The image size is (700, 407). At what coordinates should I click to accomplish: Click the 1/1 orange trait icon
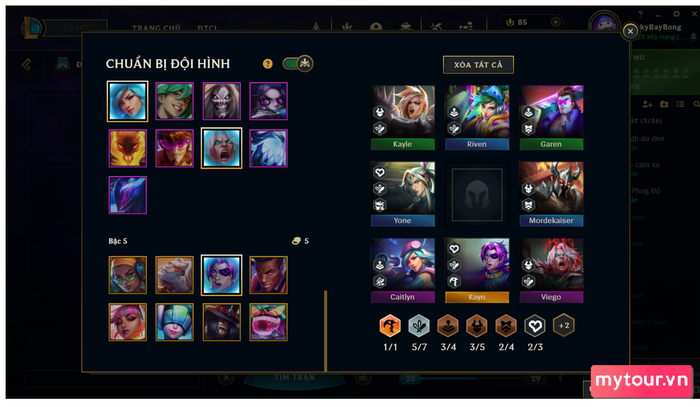tap(390, 325)
